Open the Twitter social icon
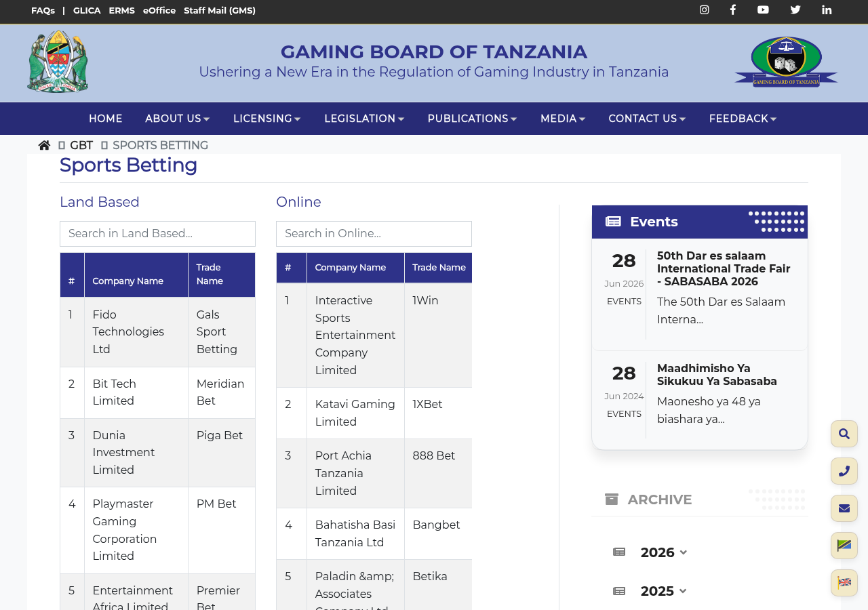Image resolution: width=868 pixels, height=610 pixels. (x=795, y=9)
